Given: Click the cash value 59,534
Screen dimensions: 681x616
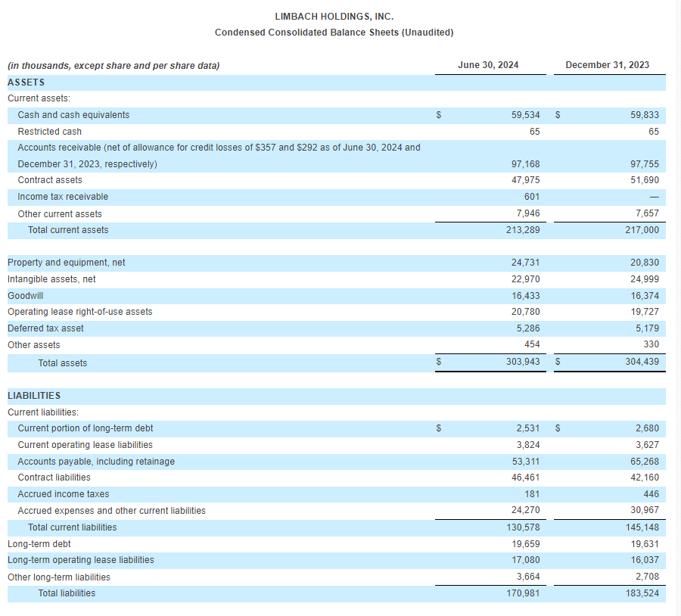Looking at the screenshot, I should click(x=526, y=115).
